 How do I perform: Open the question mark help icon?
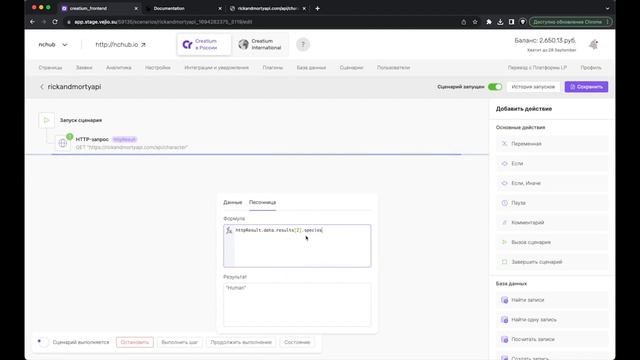303,44
